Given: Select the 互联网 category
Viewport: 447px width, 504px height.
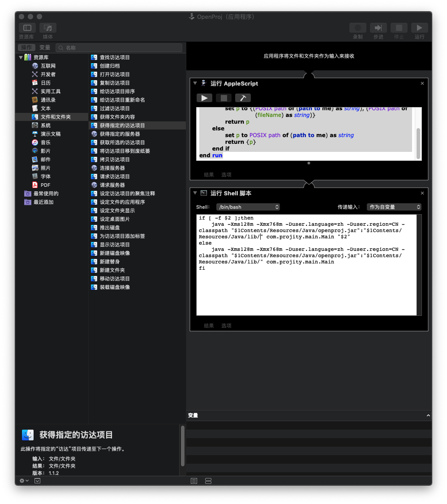Looking at the screenshot, I should tap(48, 66).
